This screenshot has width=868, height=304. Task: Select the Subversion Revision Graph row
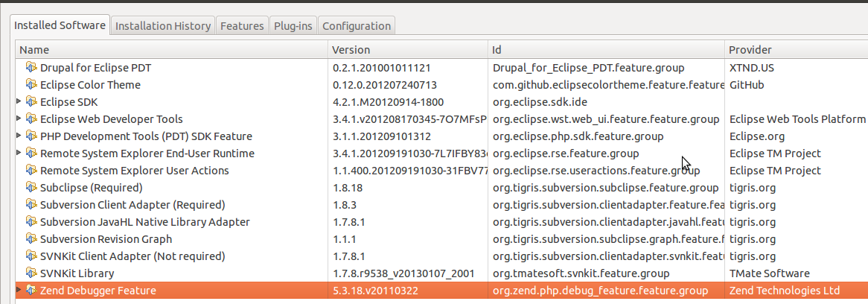click(x=441, y=239)
